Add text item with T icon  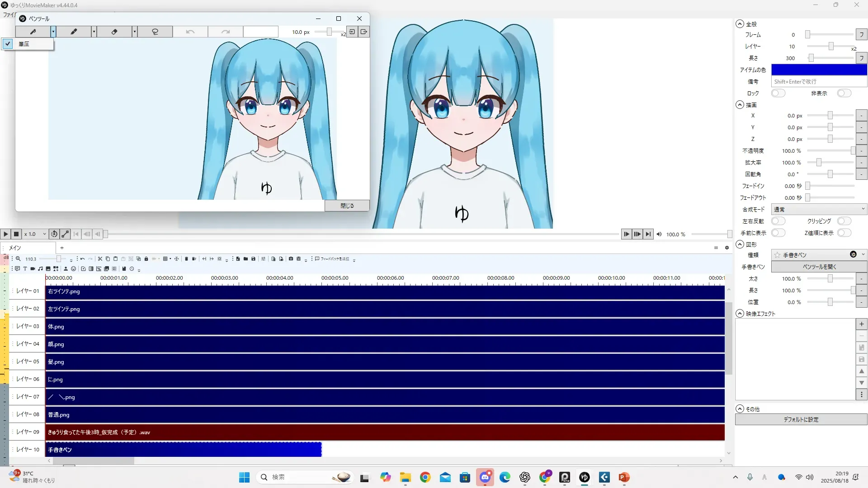point(25,269)
